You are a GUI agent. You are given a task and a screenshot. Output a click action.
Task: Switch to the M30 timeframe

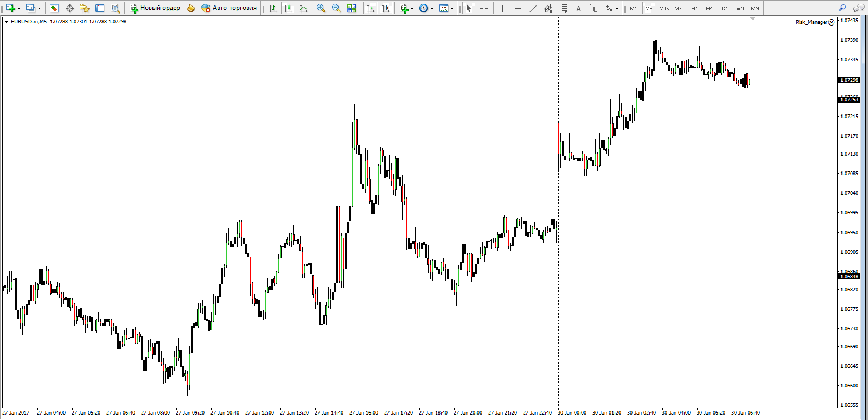point(679,8)
